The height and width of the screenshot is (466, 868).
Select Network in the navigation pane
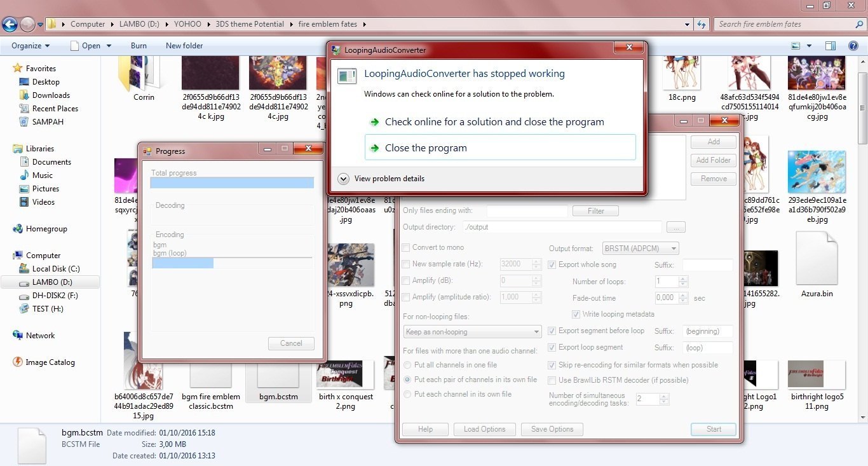click(x=40, y=336)
